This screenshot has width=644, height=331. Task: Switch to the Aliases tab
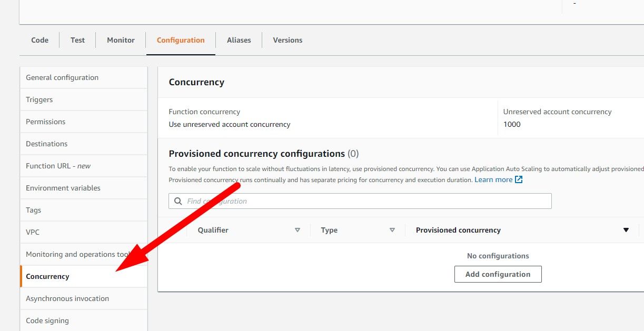click(x=239, y=40)
